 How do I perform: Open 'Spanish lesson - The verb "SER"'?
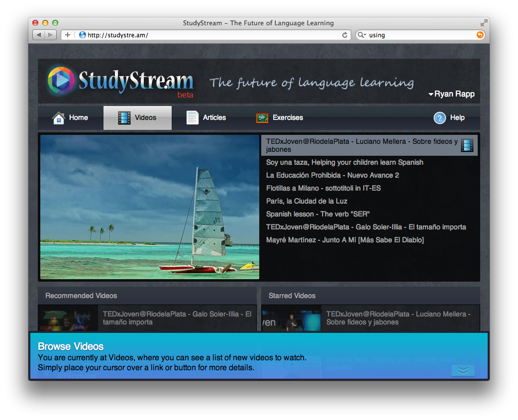tap(318, 214)
